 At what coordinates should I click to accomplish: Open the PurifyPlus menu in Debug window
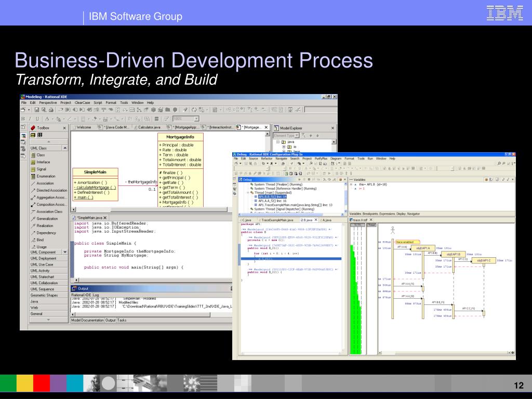pos(321,158)
